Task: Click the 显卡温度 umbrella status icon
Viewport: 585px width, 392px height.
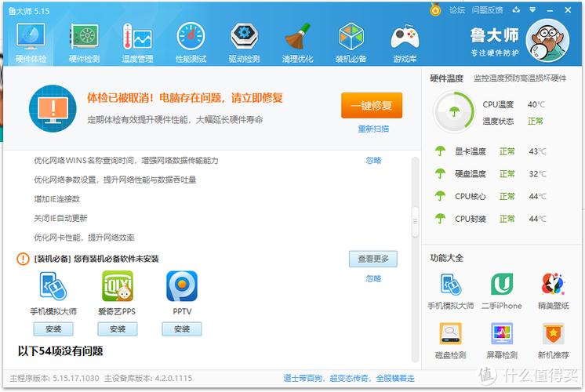Action: pos(440,151)
